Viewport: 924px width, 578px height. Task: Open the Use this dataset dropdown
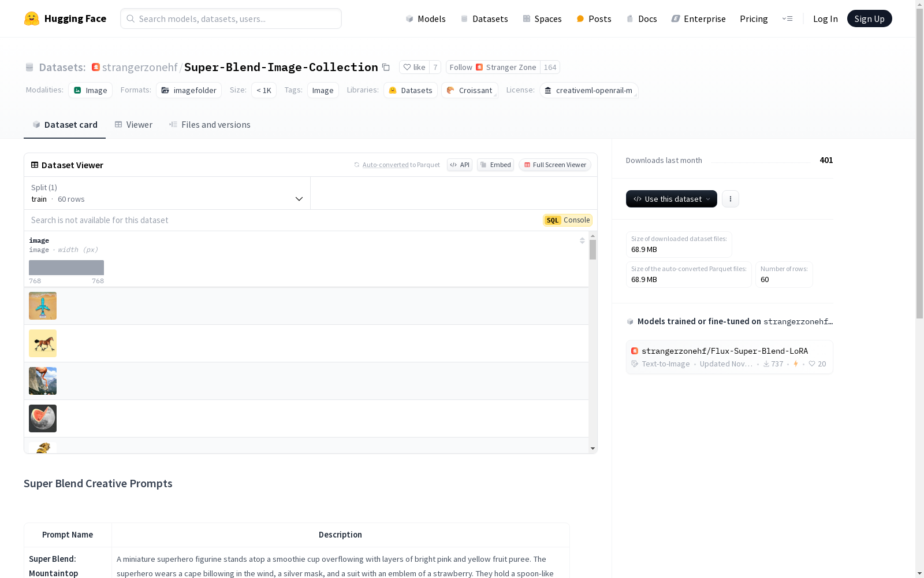point(672,199)
